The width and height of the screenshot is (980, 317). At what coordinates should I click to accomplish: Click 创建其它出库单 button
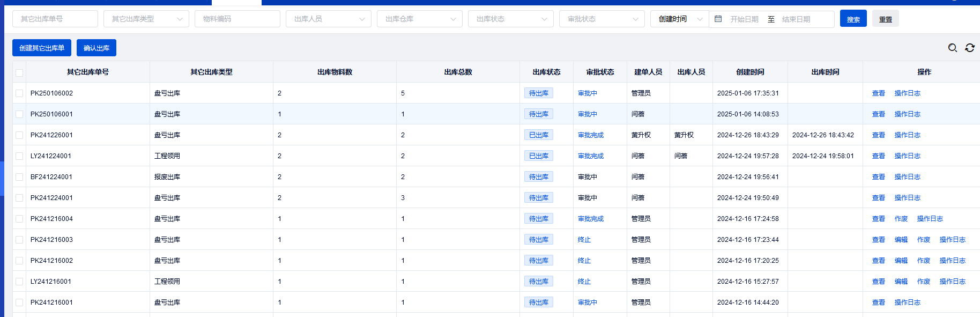[x=42, y=48]
